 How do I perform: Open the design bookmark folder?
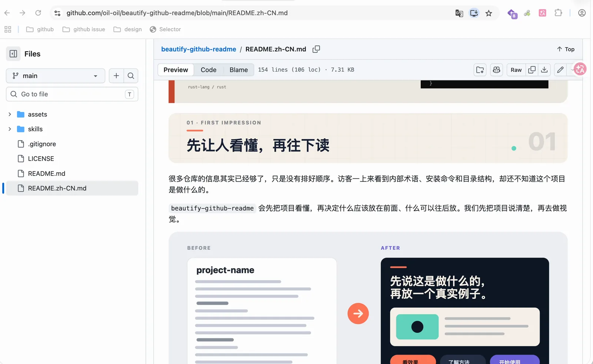point(127,29)
